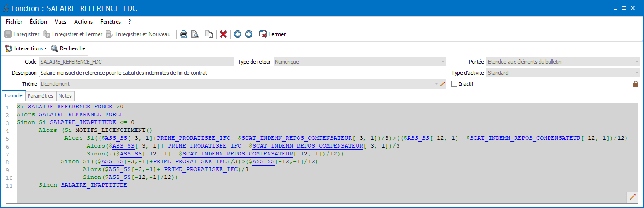This screenshot has height=208, width=644.
Task: Click SALAIRE_INAPTITUDE on line 3
Action: tap(83, 122)
